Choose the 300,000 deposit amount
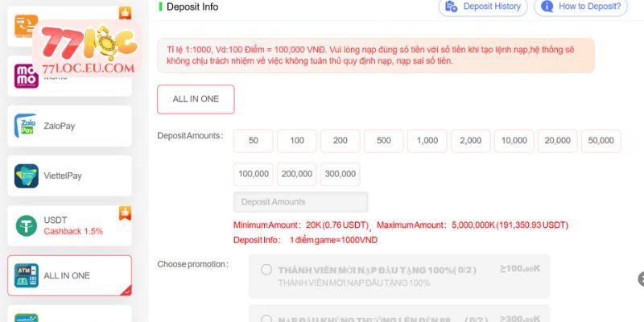This screenshot has width=644, height=322. tap(341, 174)
